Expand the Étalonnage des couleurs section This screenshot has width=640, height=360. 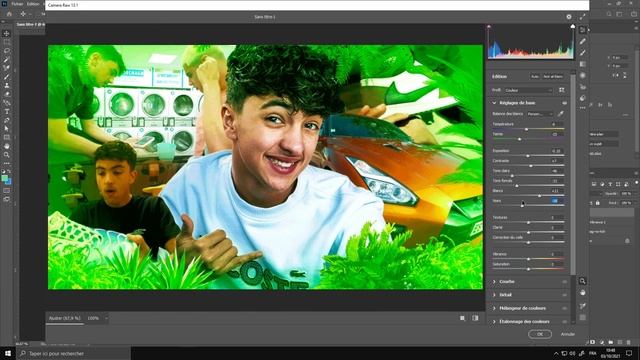494,322
